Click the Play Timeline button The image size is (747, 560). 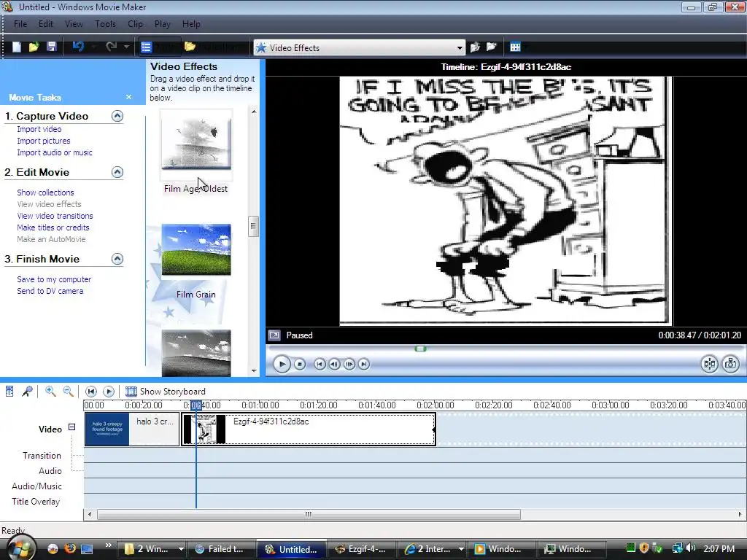point(109,392)
